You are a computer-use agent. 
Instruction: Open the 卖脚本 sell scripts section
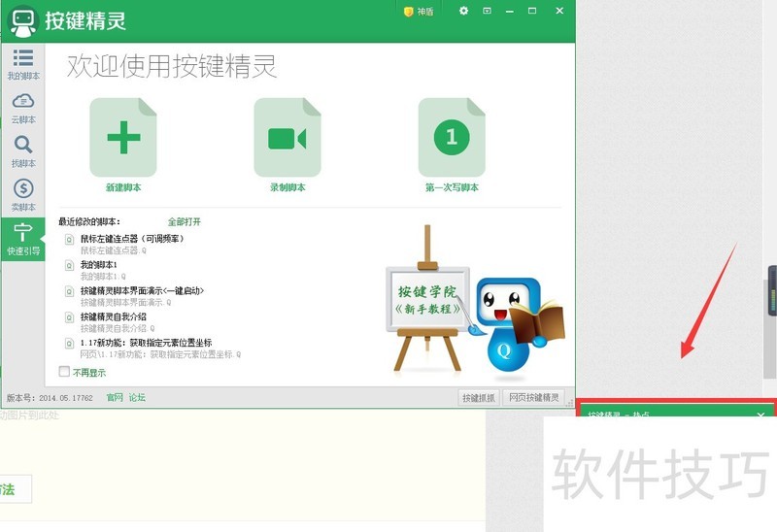point(23,195)
